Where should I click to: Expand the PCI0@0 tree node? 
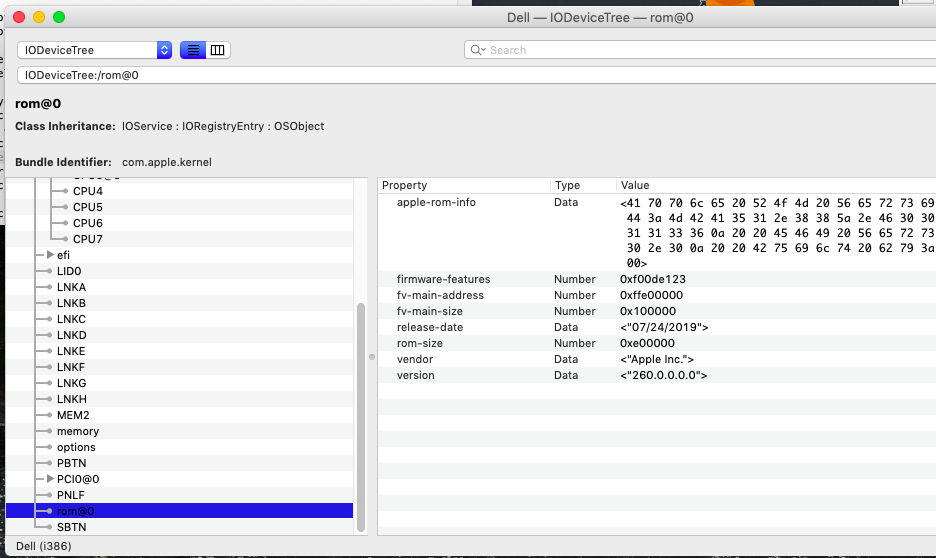click(x=50, y=479)
